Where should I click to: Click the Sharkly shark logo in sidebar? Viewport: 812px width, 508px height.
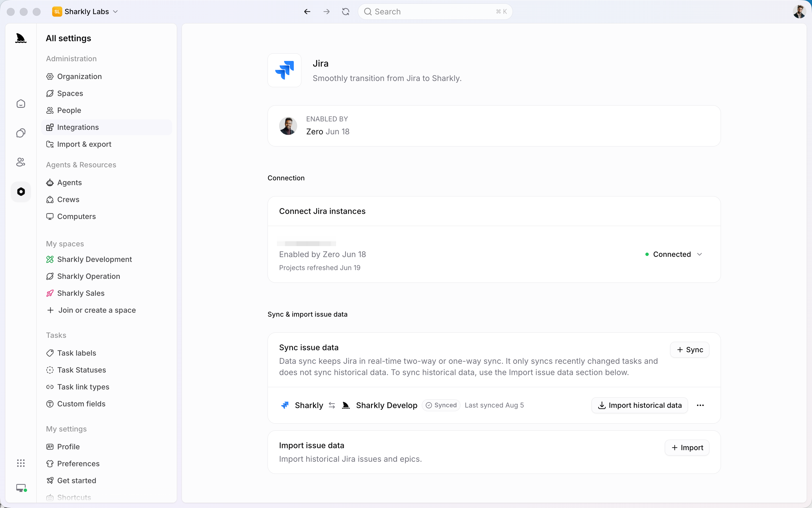pyautogui.click(x=21, y=38)
